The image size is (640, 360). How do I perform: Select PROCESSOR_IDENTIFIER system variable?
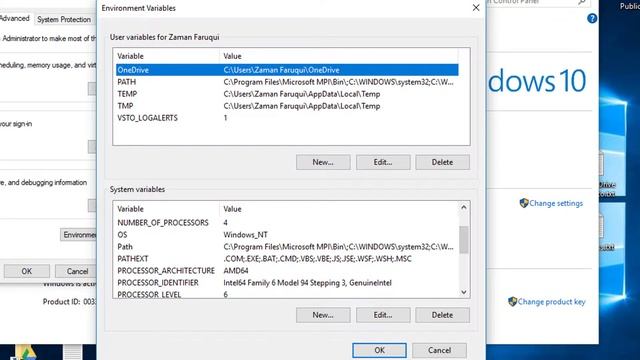(x=287, y=283)
